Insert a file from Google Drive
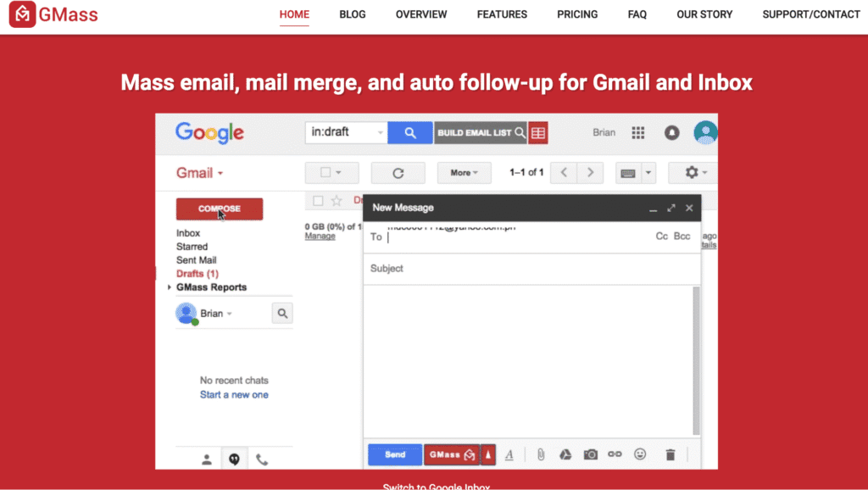 coord(566,454)
